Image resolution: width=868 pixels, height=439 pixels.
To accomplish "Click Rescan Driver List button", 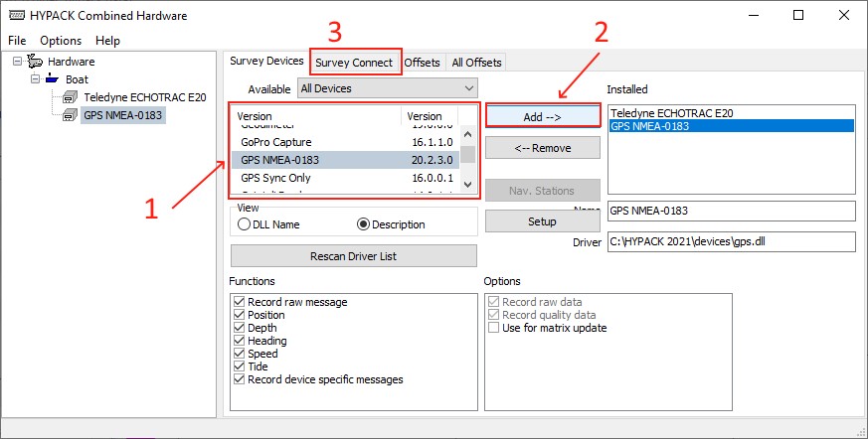I will tap(354, 256).
